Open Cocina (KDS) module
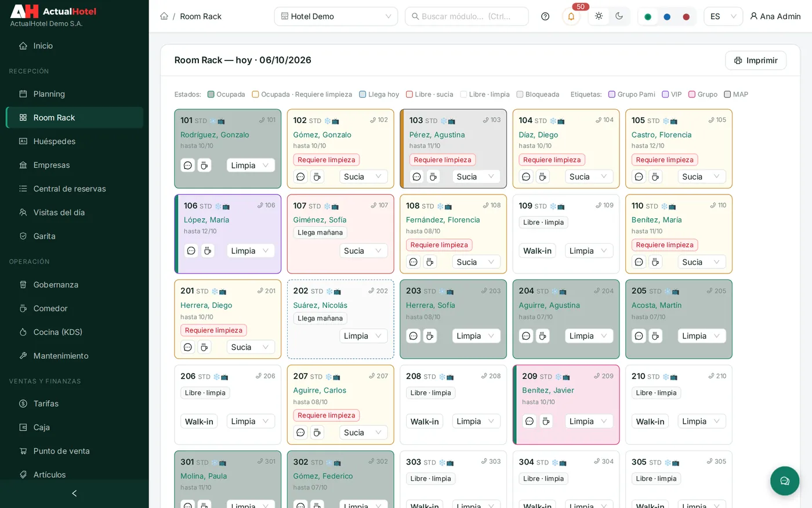This screenshot has height=508, width=812. pyautogui.click(x=74, y=332)
